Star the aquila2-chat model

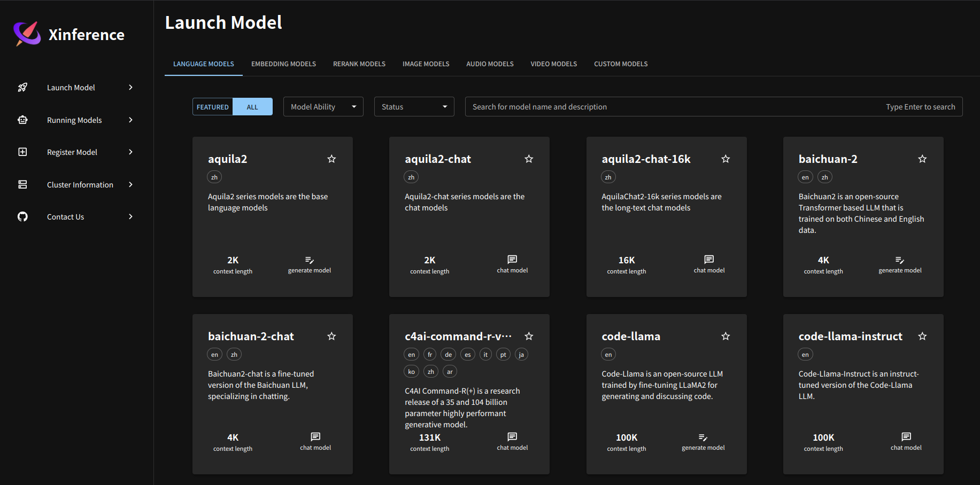tap(529, 159)
